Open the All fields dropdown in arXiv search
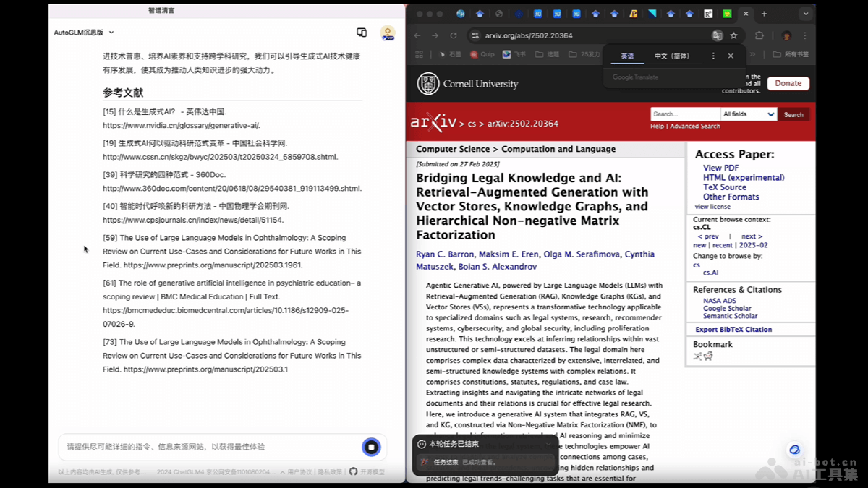 coord(748,114)
